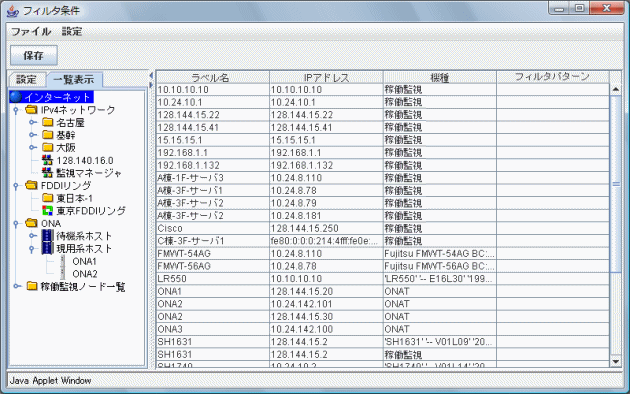
Task: Expand the 大阪 tree node
Action: tap(33, 148)
